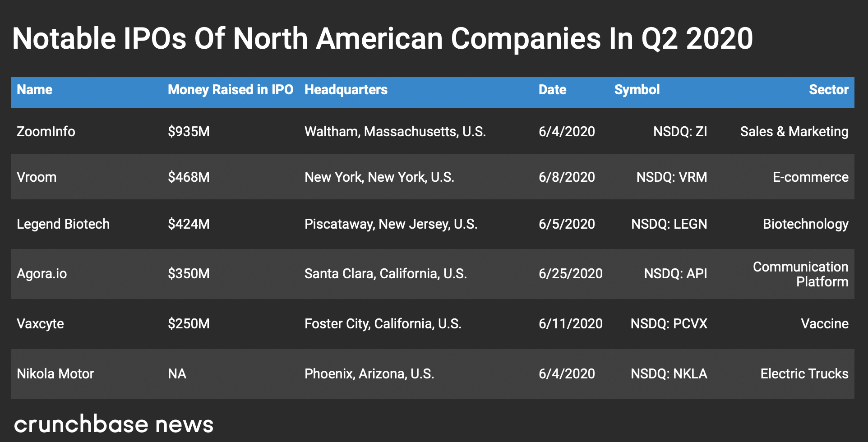Click the Communication Platform sector cell
This screenshot has width=868, height=442.
800,274
